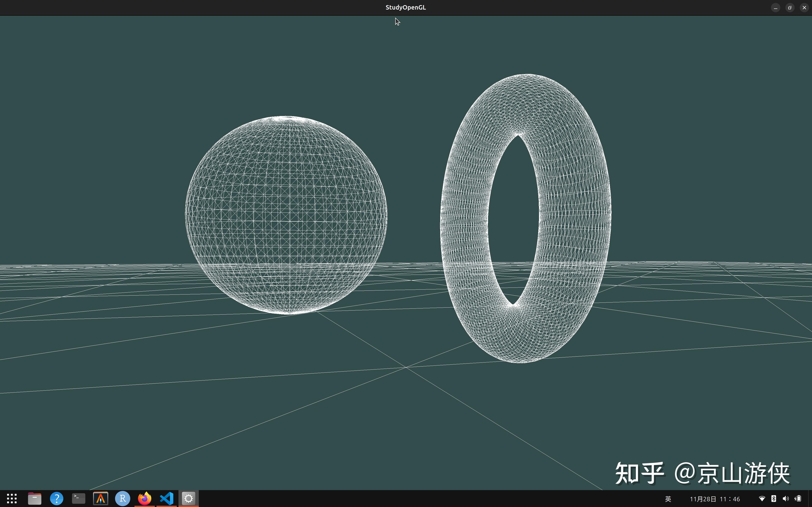Screen dimensions: 812x507
Task: Open the Settings gear application
Action: (x=188, y=499)
